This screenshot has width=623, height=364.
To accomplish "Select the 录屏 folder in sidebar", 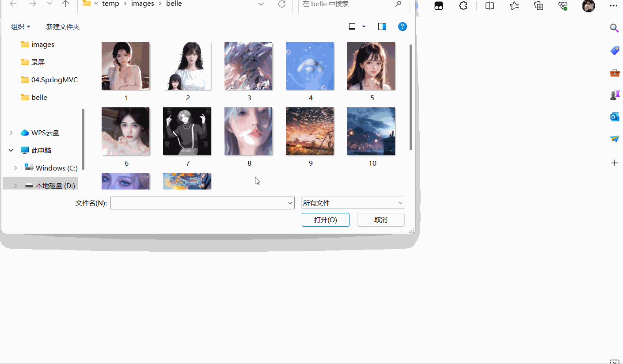I will pos(33,62).
